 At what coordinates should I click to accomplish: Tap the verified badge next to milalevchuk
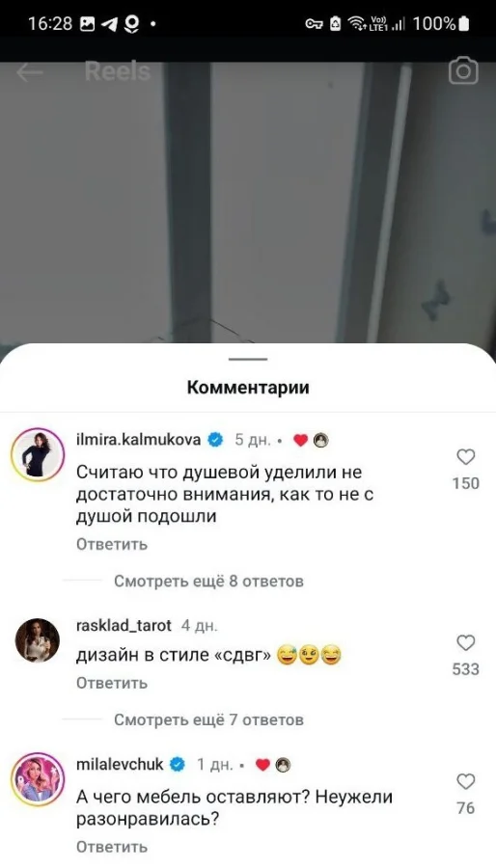(x=178, y=765)
